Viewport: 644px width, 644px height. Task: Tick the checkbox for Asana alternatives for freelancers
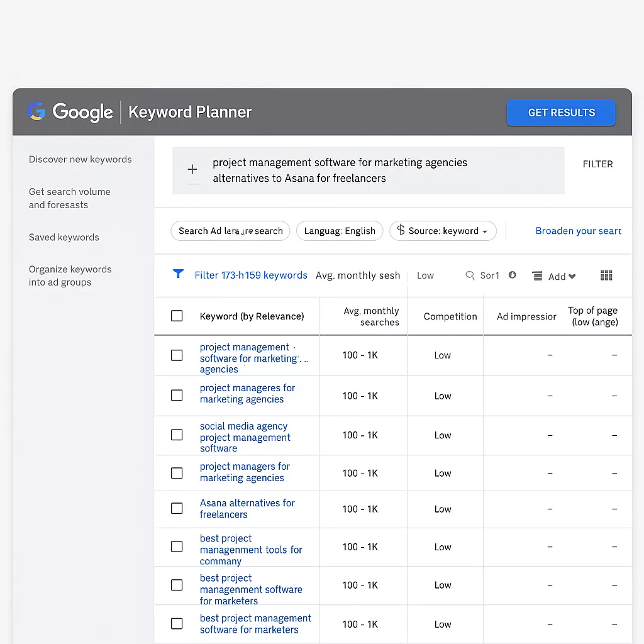click(177, 509)
